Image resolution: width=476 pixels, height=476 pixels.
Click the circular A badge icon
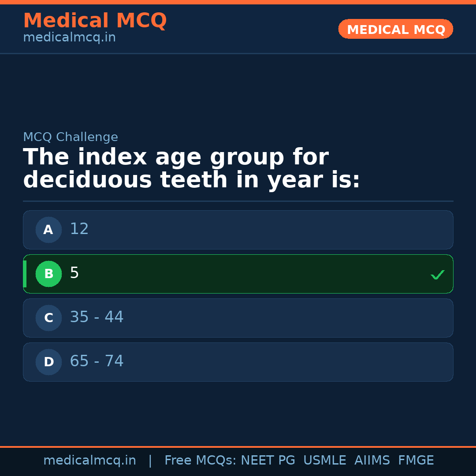coord(48,230)
